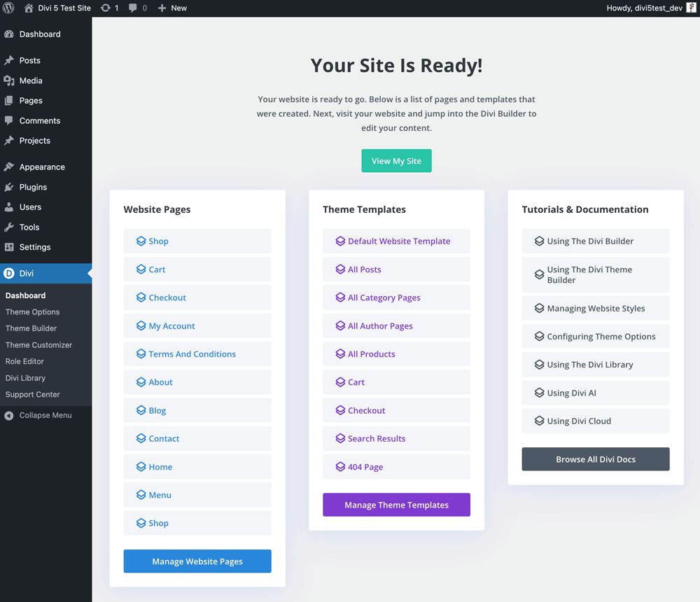Open All Author Pages template link
The height and width of the screenshot is (602, 700).
tap(396, 325)
